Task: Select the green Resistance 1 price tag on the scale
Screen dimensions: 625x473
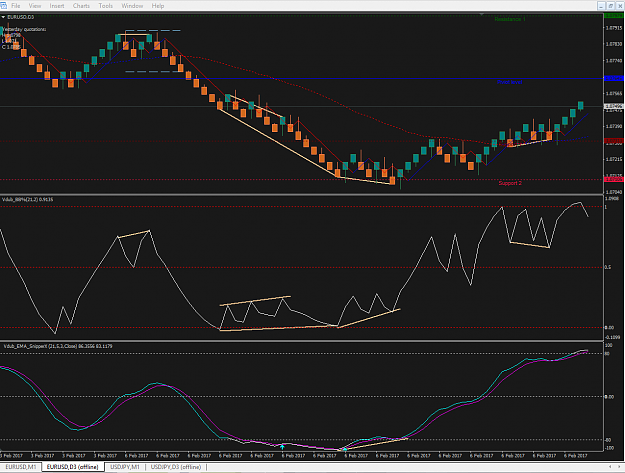Action: [x=614, y=16]
